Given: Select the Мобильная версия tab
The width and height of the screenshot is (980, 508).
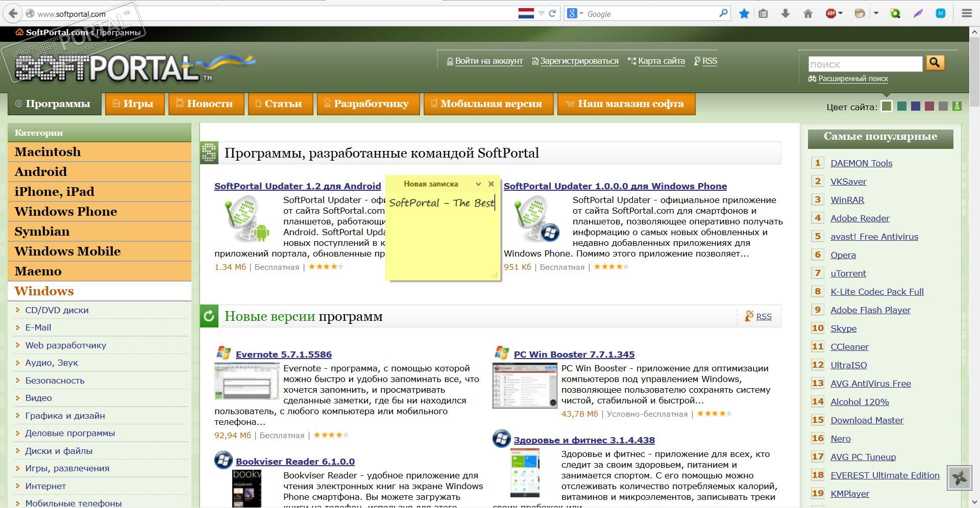Looking at the screenshot, I should [x=488, y=104].
